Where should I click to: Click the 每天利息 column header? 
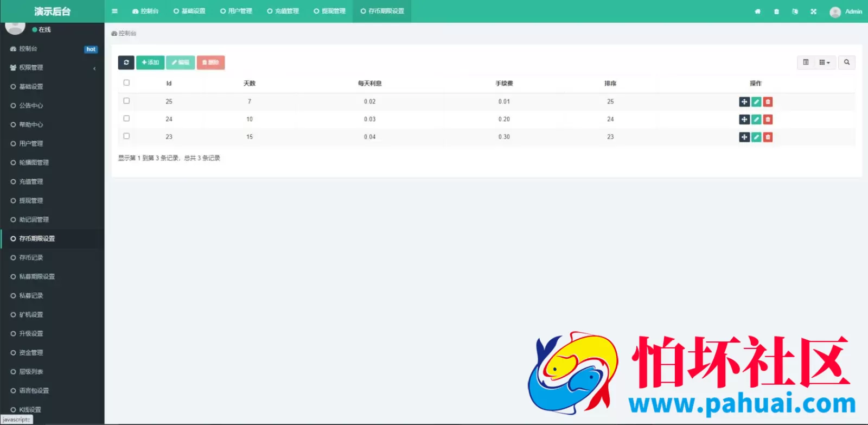click(x=370, y=84)
